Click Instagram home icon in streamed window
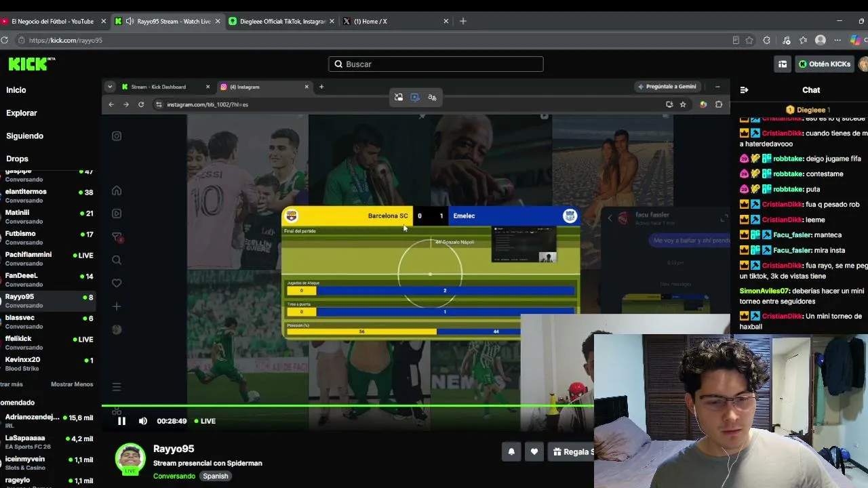 [117, 190]
